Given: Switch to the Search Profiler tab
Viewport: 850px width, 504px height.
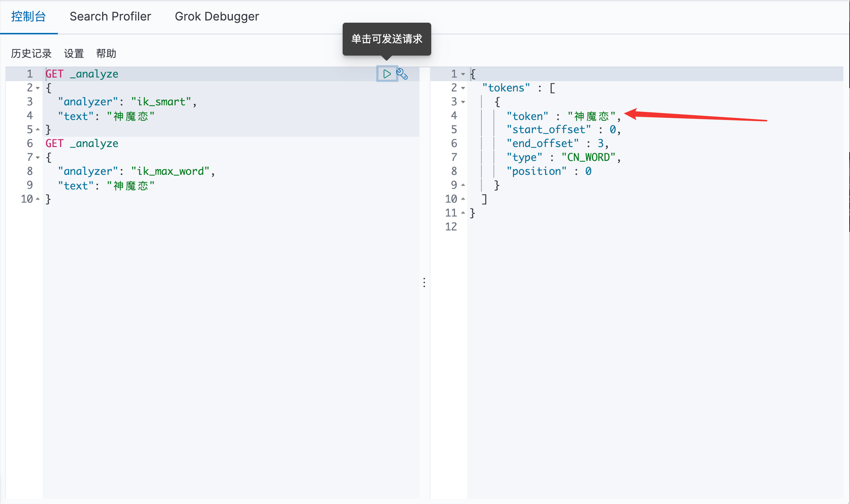Looking at the screenshot, I should [110, 16].
